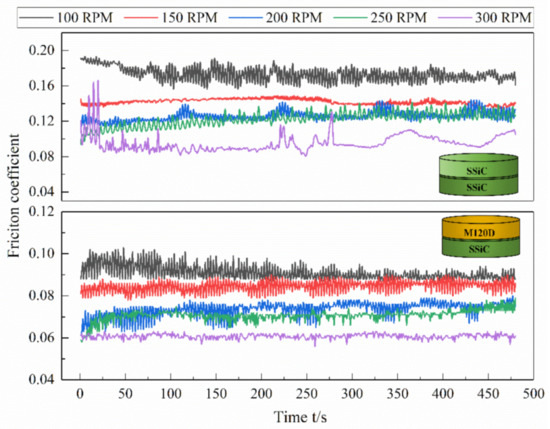
Task: Click the upper SSiC label in top chart
Action: point(477,171)
